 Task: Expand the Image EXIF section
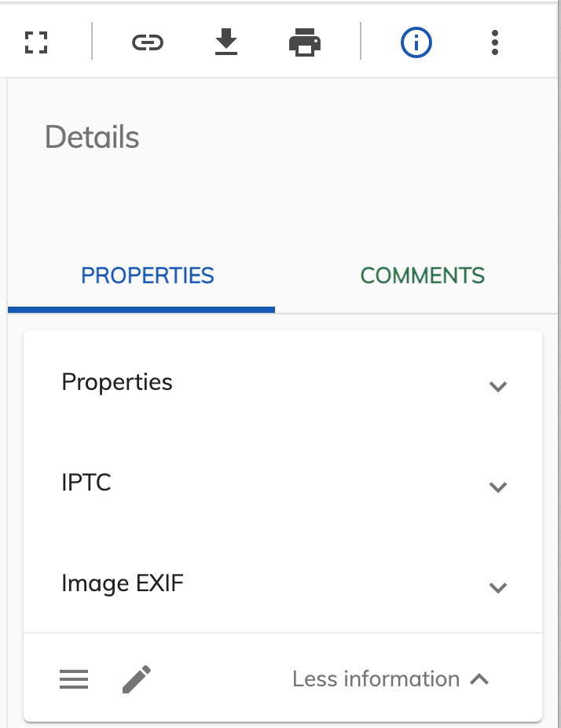[x=497, y=587]
